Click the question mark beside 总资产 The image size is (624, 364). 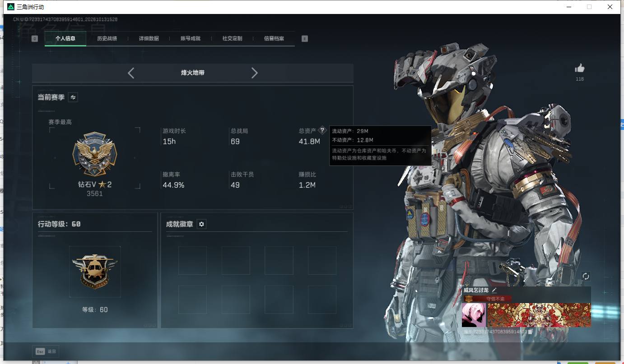(x=322, y=130)
